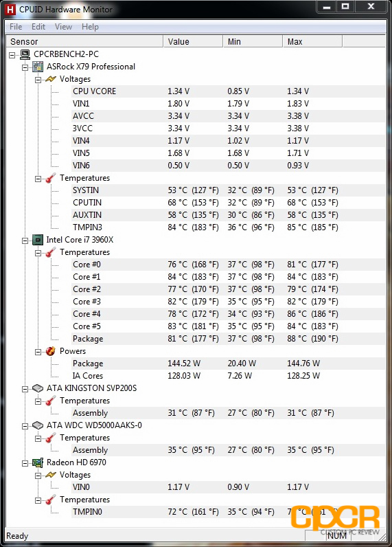Click the graphics card icon beside Radeon HD 6970
The image size is (392, 547).
38,462
